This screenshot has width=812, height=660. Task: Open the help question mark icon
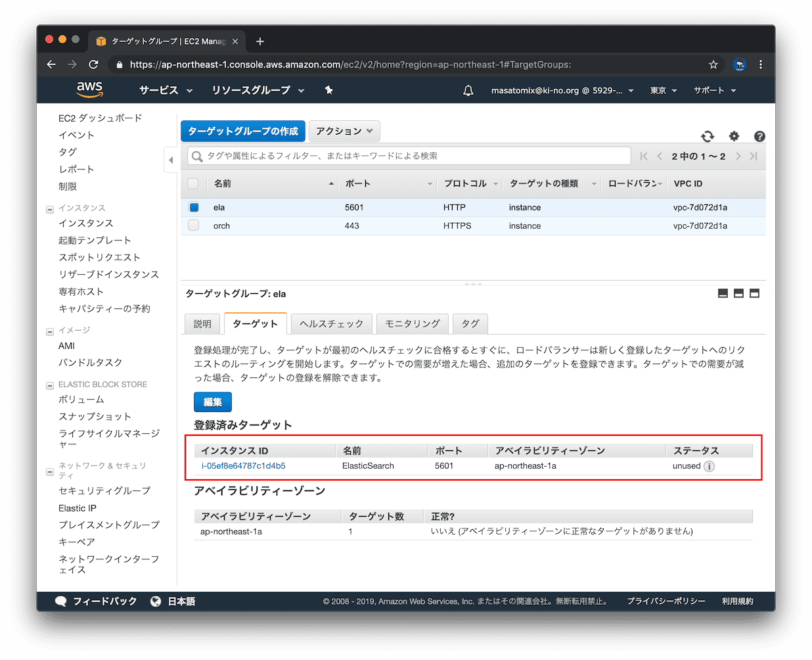pyautogui.click(x=759, y=136)
